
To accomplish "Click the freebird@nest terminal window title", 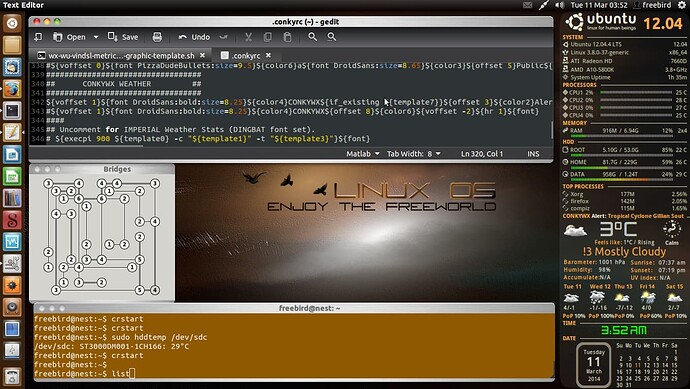I will pyautogui.click(x=309, y=308).
